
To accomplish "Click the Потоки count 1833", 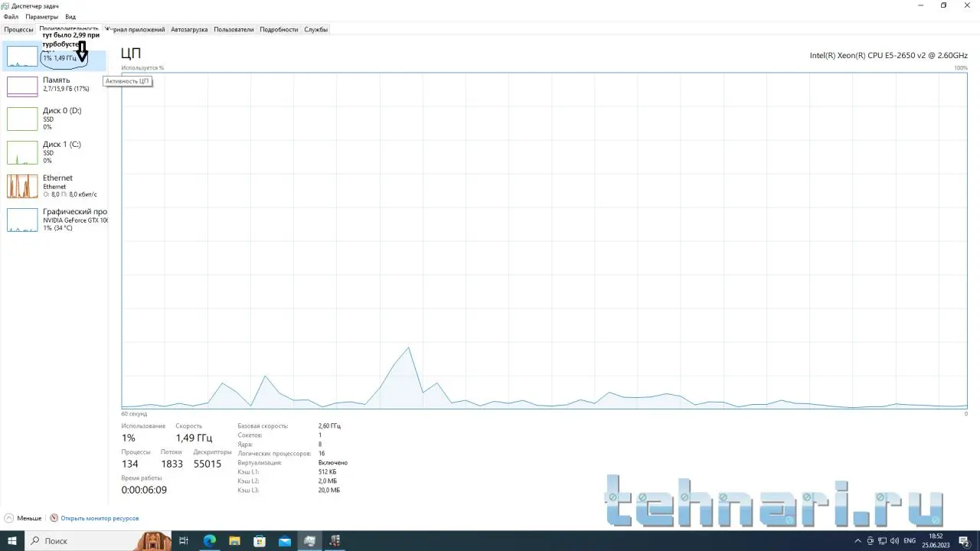I will pyautogui.click(x=171, y=464).
